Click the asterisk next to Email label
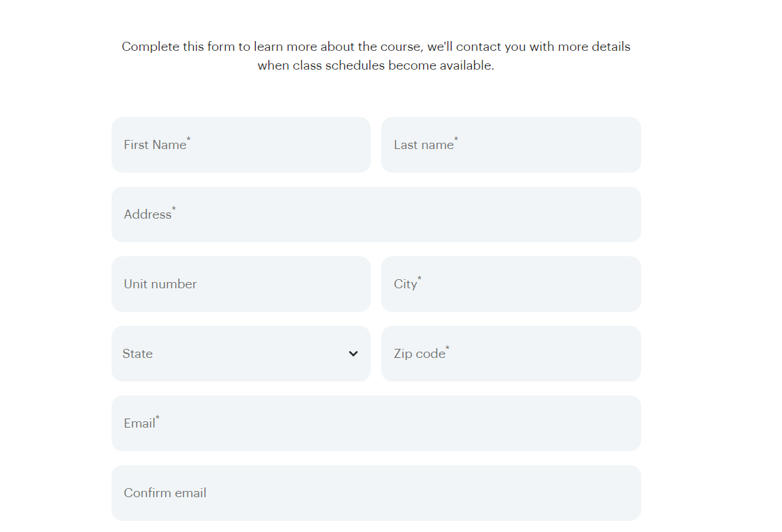 tap(158, 417)
